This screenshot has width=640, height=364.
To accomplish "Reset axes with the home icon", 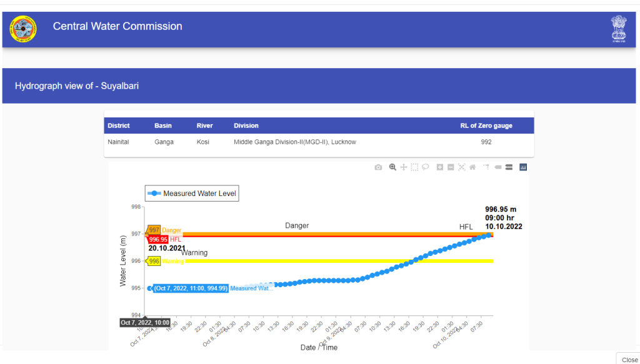I will coord(472,167).
